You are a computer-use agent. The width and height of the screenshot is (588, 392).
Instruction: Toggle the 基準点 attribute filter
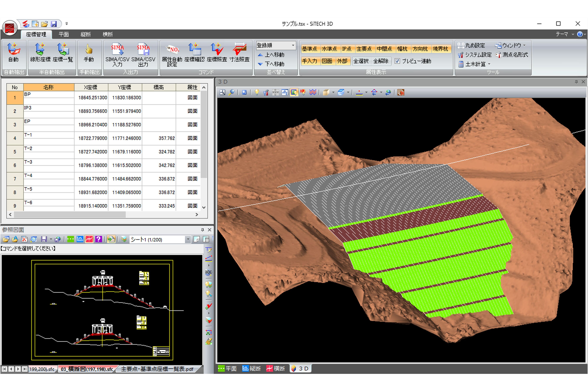coord(309,49)
